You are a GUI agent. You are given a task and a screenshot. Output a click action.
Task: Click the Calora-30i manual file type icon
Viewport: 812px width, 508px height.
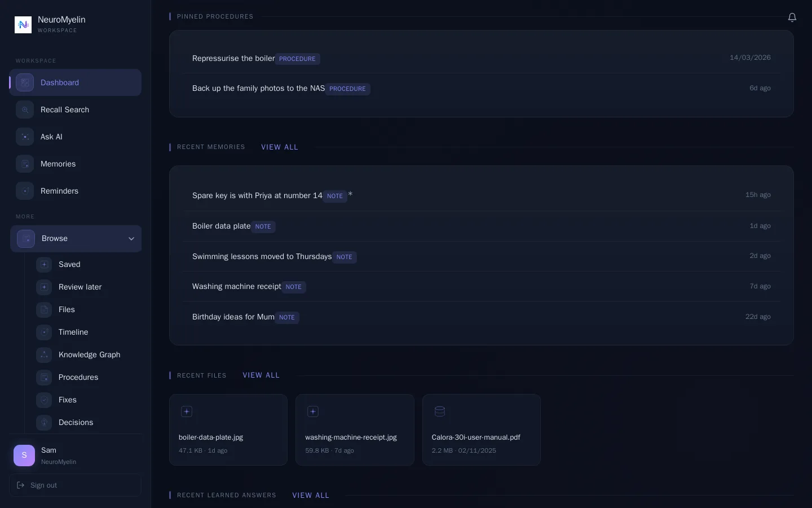[x=440, y=411]
